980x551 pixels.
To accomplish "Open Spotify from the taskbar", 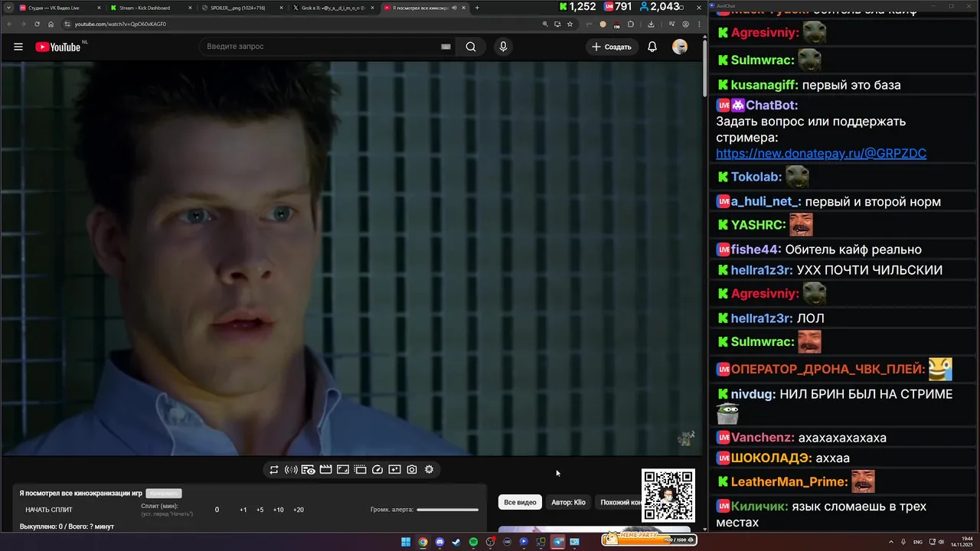I will pyautogui.click(x=473, y=542).
